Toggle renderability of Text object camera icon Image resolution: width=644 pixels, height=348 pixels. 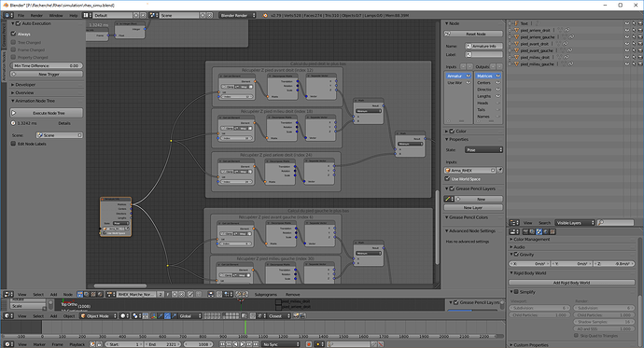coord(640,23)
